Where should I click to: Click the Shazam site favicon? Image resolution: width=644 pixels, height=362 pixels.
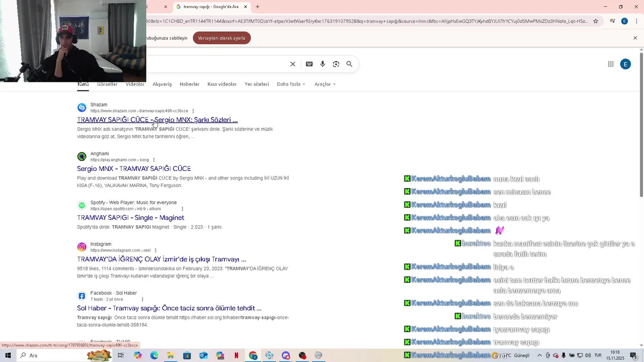(82, 108)
